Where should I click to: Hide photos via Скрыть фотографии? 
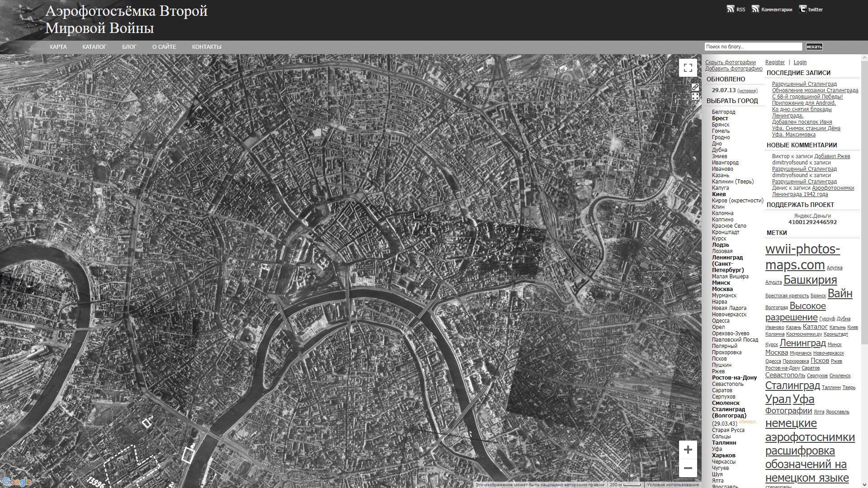pyautogui.click(x=730, y=62)
